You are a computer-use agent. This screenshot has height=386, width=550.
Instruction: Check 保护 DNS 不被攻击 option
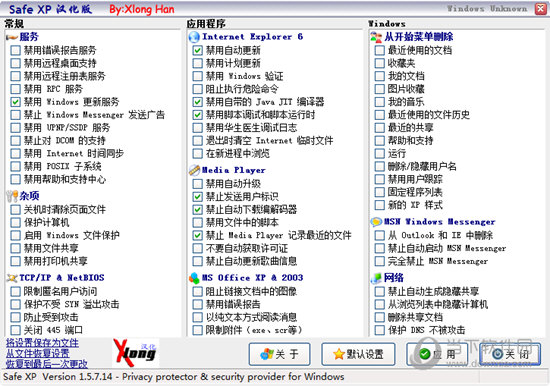pos(380,330)
